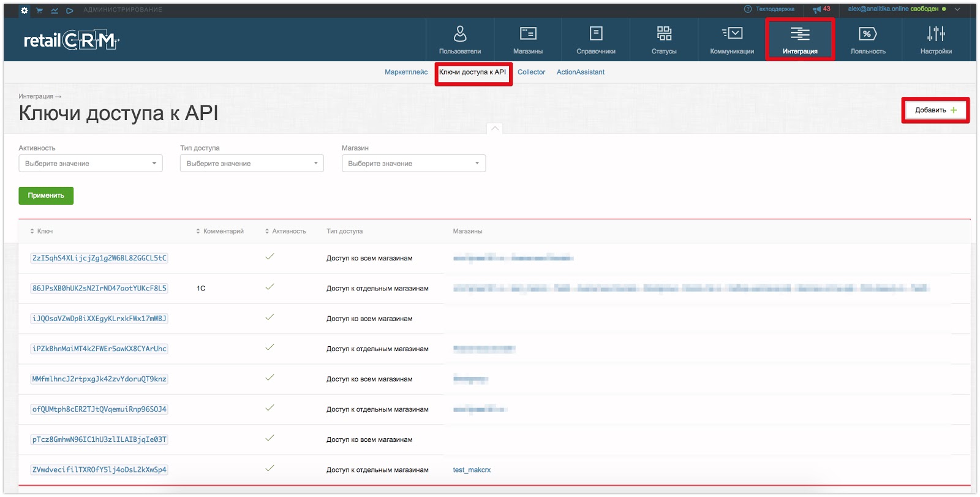Click the activity checkmark in the ofQUMtph row
The image size is (980, 497).
tap(269, 408)
